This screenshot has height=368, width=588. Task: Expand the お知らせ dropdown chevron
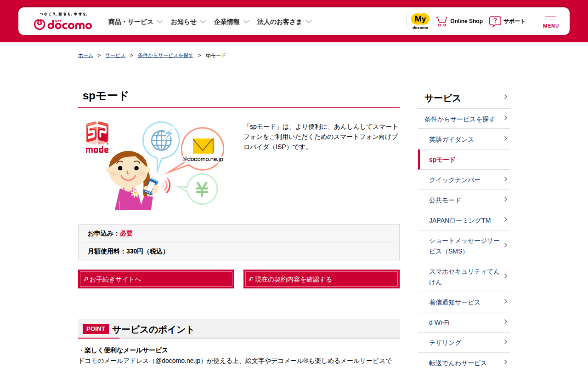[x=203, y=22]
